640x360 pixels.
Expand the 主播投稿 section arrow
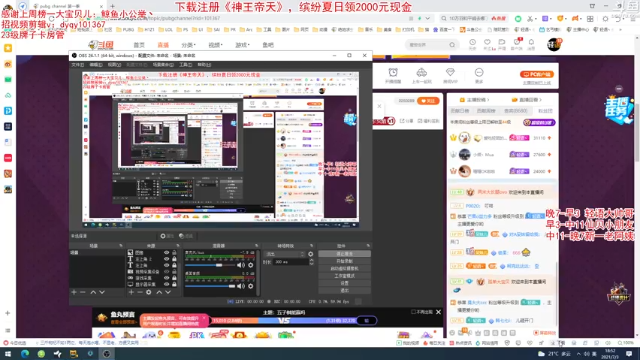pos(488,100)
